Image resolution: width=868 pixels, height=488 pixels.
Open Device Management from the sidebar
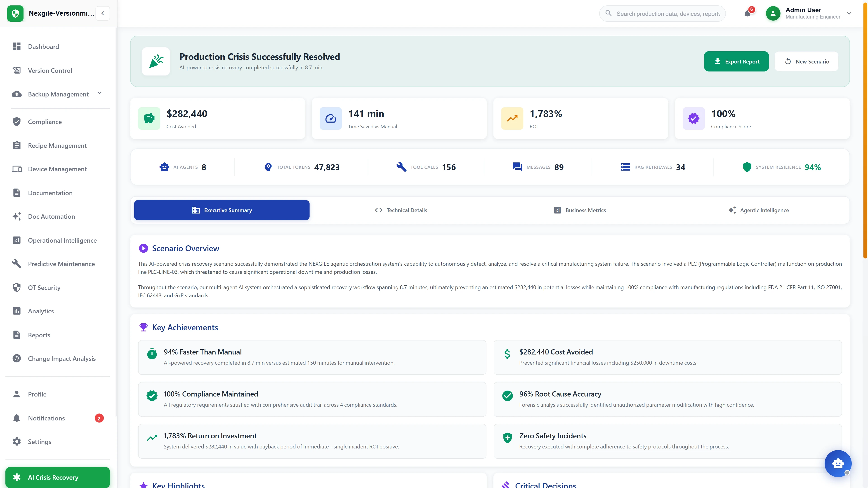(x=57, y=169)
